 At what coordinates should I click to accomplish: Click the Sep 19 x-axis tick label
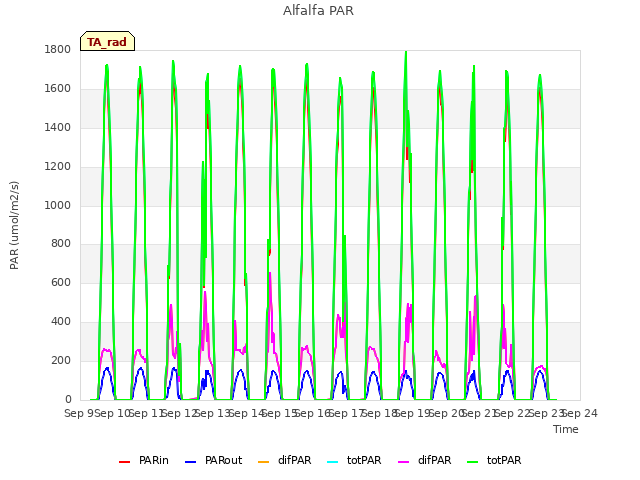coord(413,413)
